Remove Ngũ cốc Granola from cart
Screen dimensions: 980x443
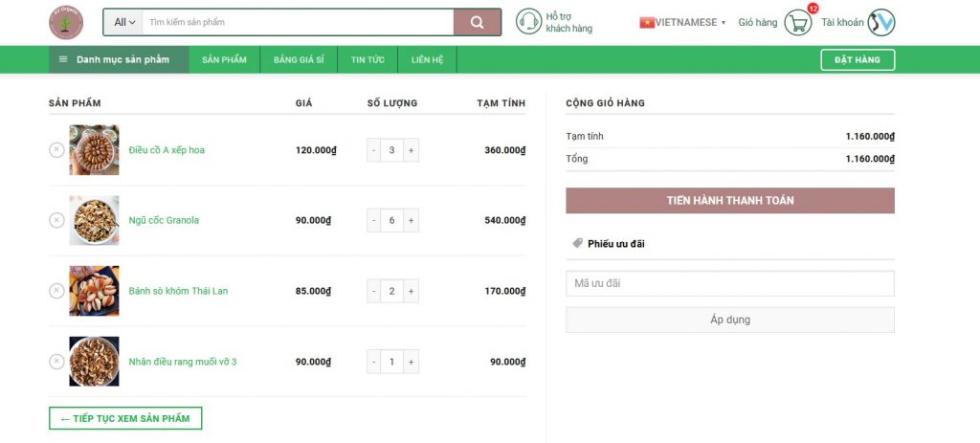tap(56, 220)
